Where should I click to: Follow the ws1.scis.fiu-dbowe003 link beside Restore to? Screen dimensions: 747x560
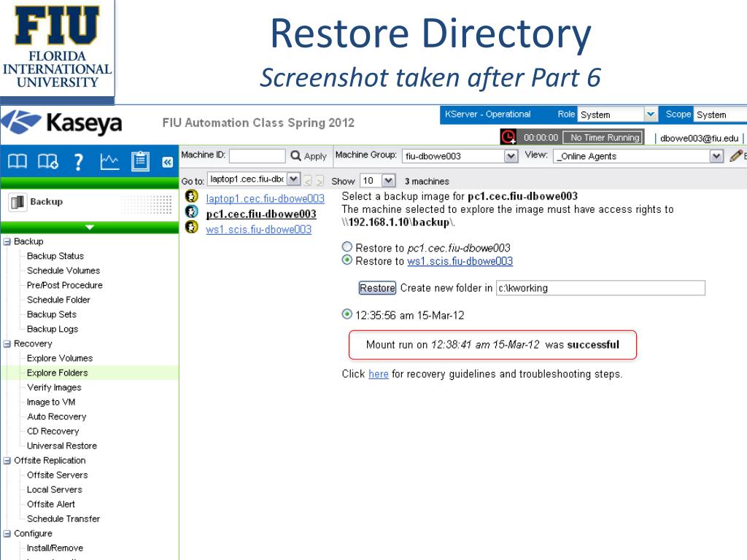[x=460, y=261]
